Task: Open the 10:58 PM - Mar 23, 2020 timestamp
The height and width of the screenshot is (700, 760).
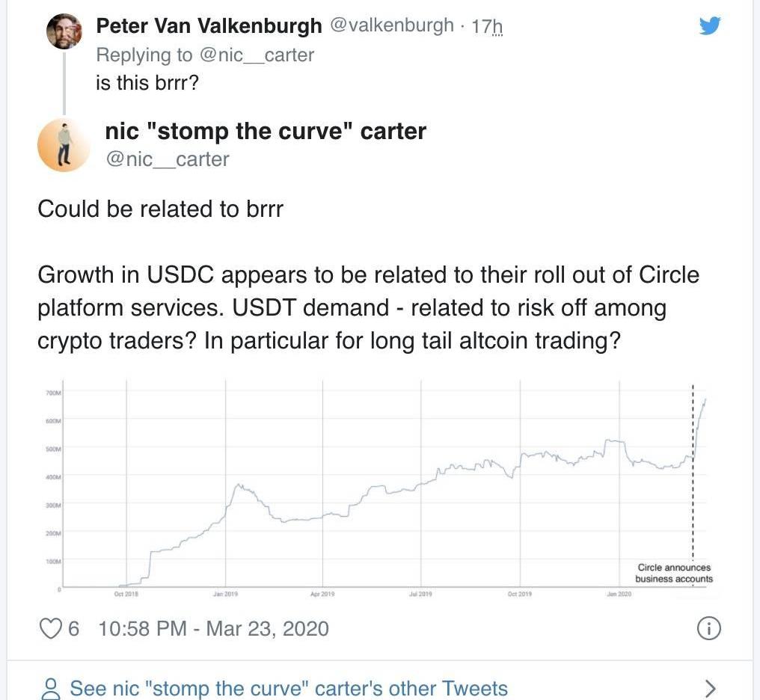Action: [x=213, y=628]
